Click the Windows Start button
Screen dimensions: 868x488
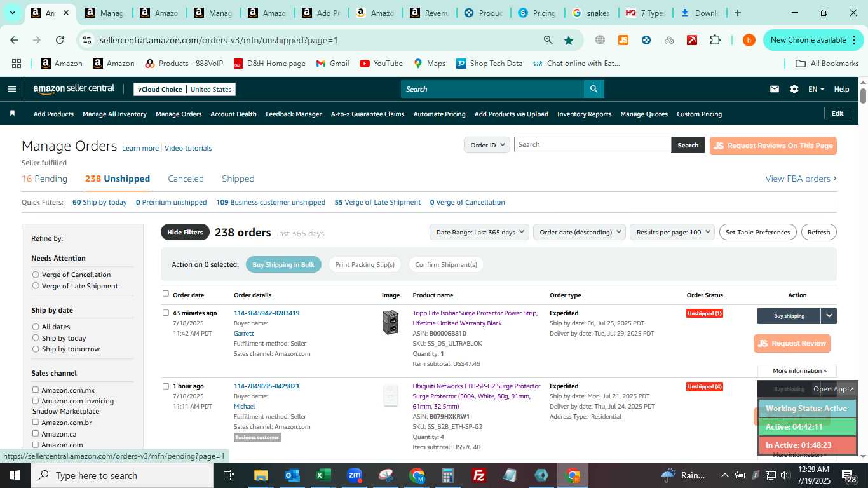click(x=15, y=475)
